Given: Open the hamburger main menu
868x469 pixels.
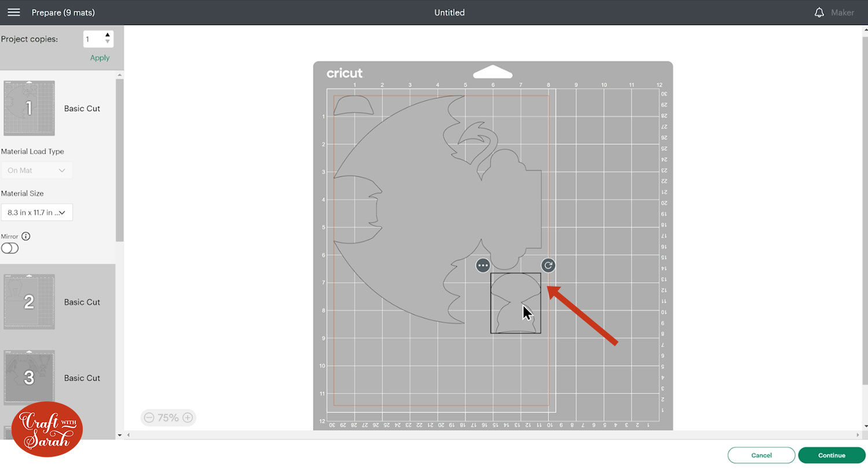Looking at the screenshot, I should (14, 12).
